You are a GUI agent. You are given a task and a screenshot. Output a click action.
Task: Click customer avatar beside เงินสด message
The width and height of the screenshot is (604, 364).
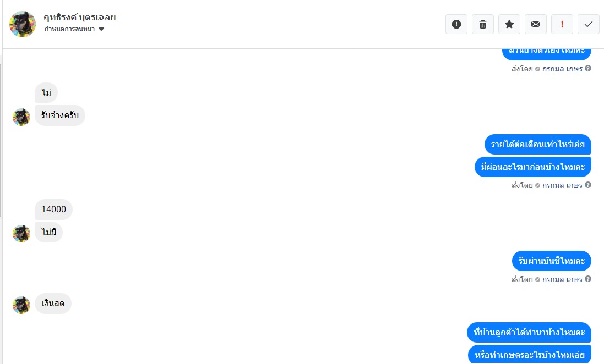(x=21, y=305)
